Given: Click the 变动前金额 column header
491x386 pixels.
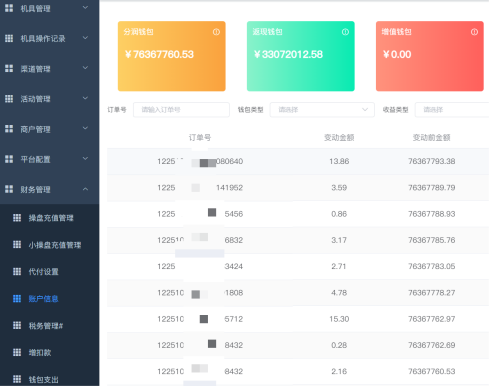Looking at the screenshot, I should (x=432, y=137).
